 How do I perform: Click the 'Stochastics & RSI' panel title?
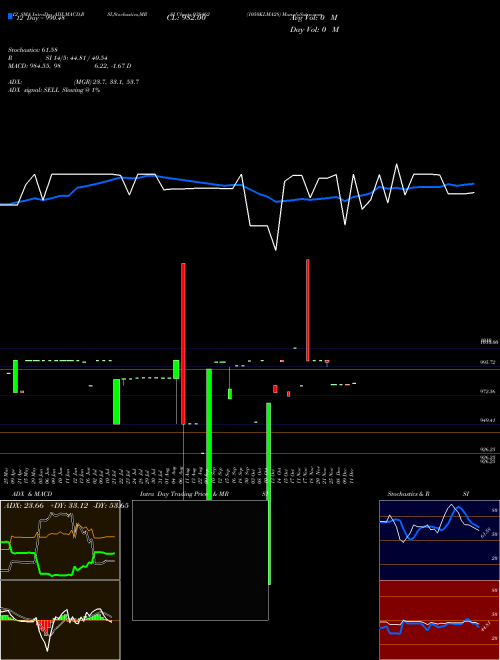(428, 494)
